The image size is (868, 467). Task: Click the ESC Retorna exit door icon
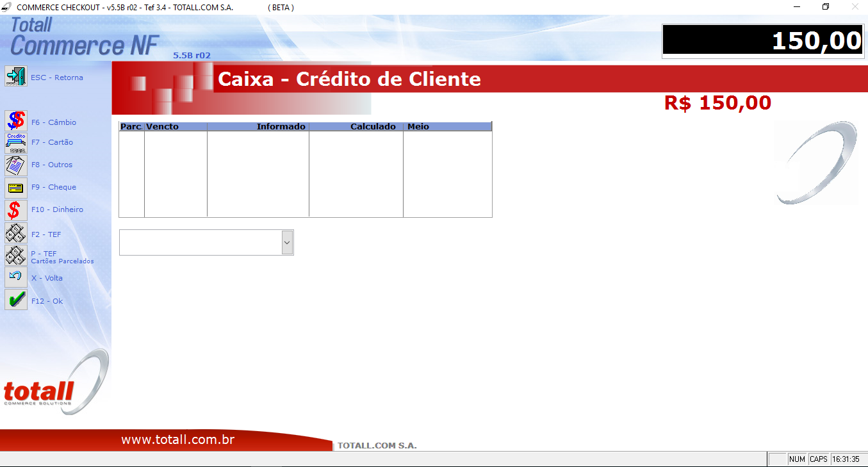click(16, 76)
